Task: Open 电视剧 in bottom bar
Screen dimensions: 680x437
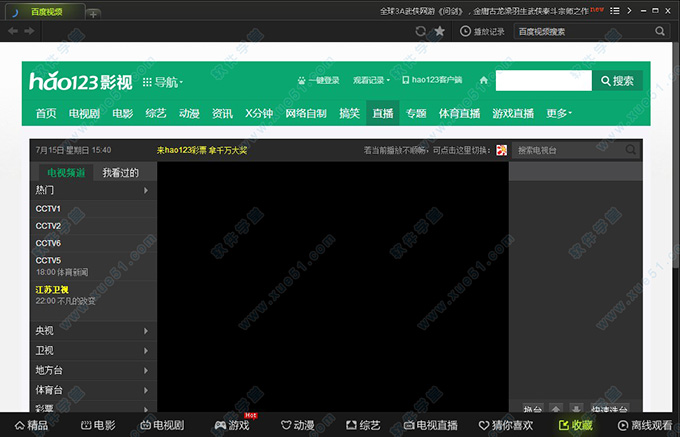Action: point(163,425)
